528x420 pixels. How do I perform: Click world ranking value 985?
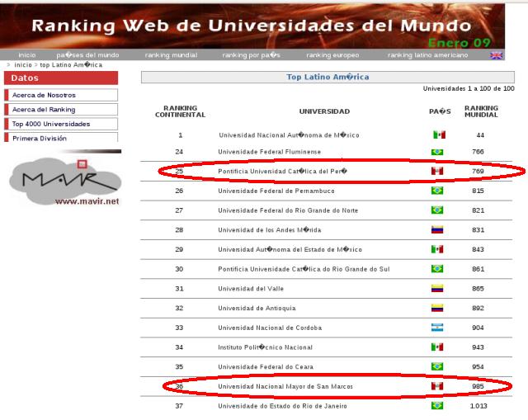point(478,386)
